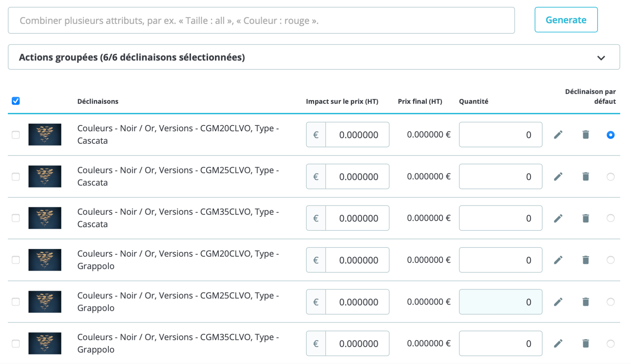Image resolution: width=631 pixels, height=364 pixels.
Task: Select default radio for CGM20CLVO Cascata
Action: tap(611, 135)
